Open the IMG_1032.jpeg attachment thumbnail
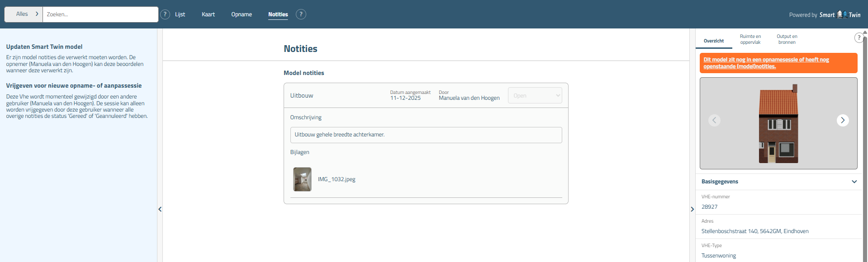This screenshot has height=262, width=868. coord(302,179)
